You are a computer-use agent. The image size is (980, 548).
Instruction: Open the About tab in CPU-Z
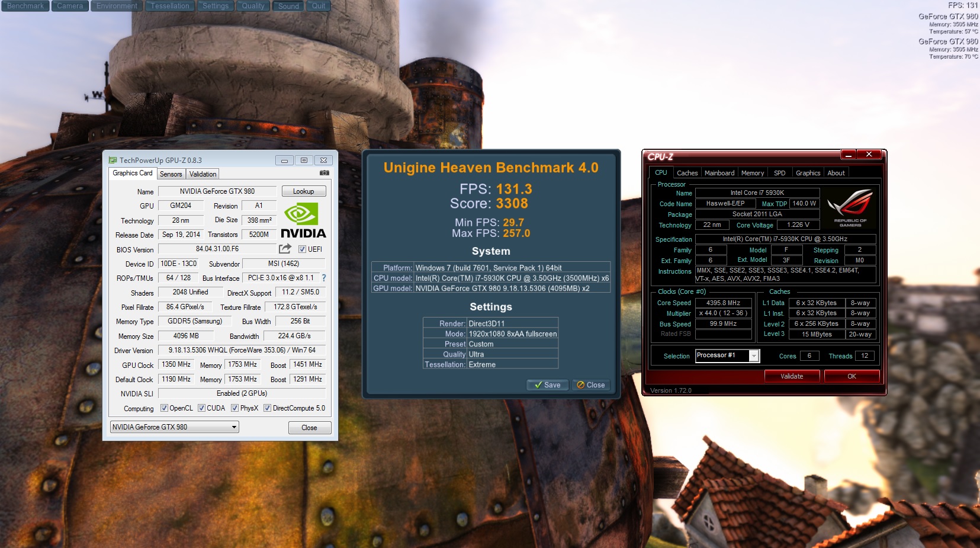tap(836, 173)
